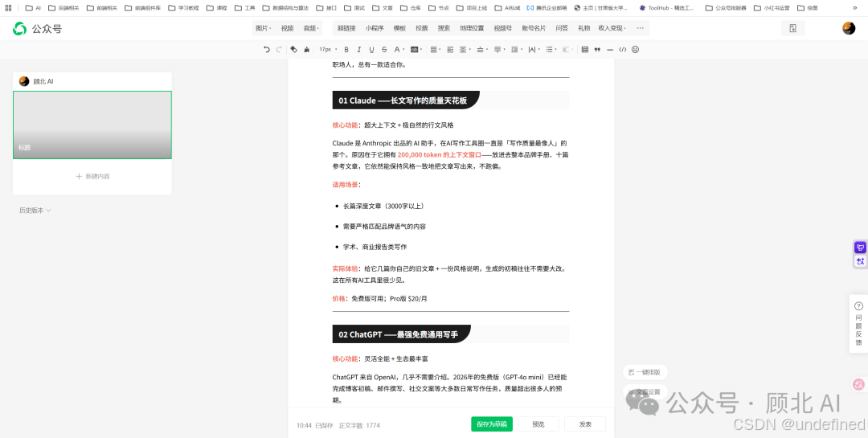868x438 pixels.
Task: Click 新建内容 to add new content
Action: click(x=92, y=176)
